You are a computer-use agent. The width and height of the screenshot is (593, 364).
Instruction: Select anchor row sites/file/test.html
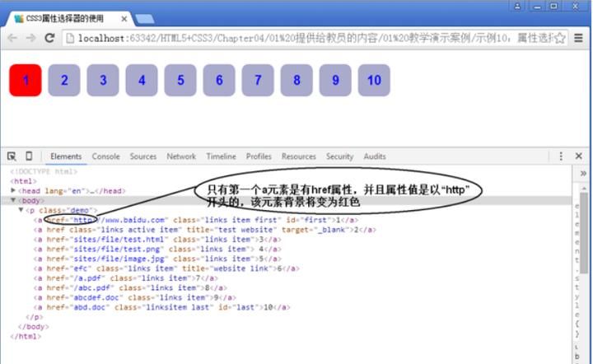pyautogui.click(x=157, y=240)
